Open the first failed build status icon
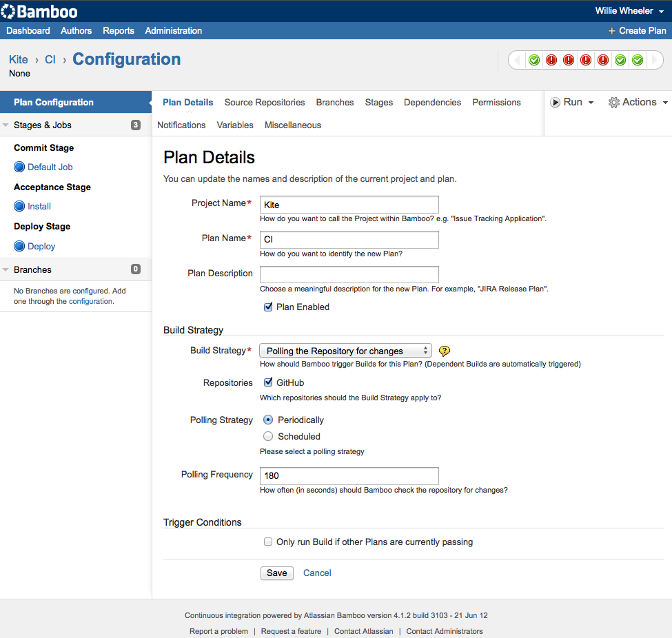 click(551, 60)
